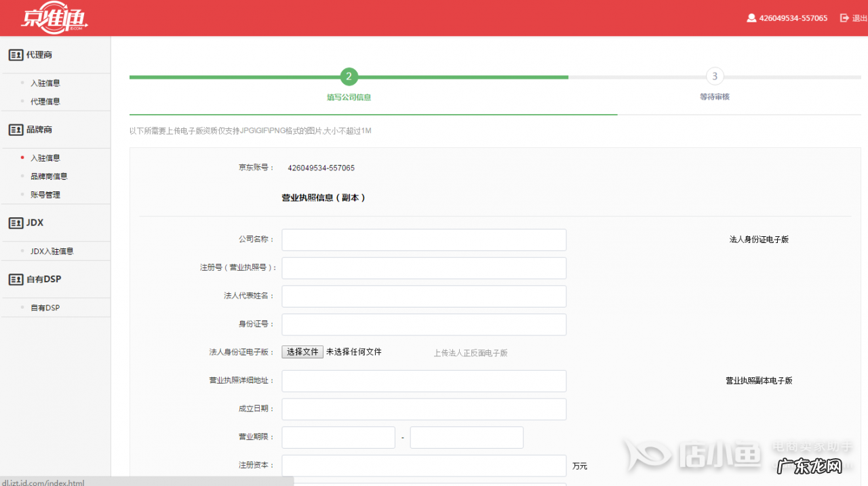
Task: Select the red bullet beside 入驻信息 under 品牌商
Action: 22,157
